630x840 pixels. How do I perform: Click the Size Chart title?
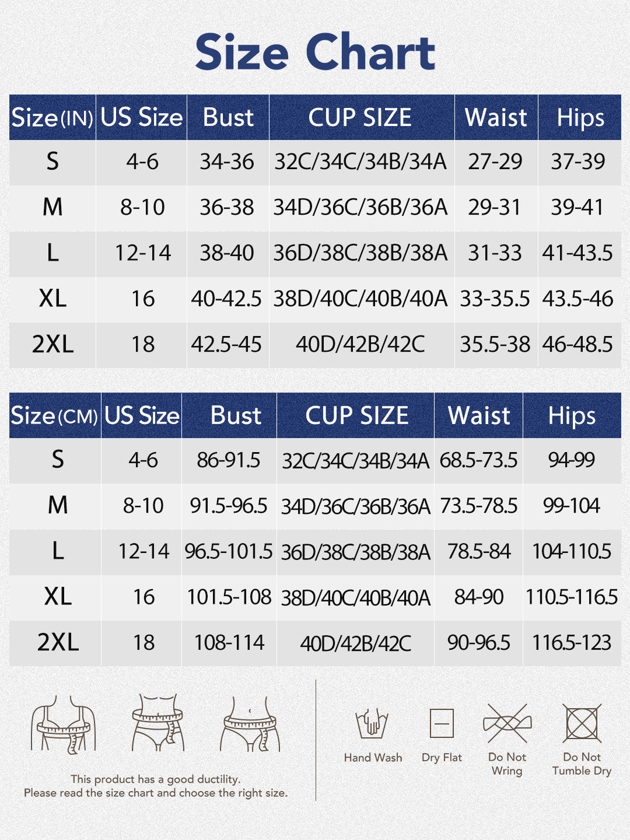(315, 52)
